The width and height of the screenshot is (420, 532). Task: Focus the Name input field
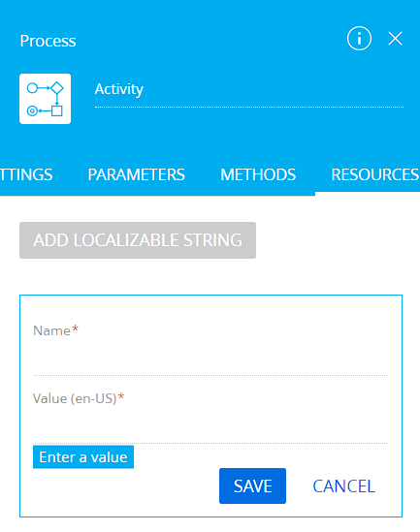[x=210, y=360]
